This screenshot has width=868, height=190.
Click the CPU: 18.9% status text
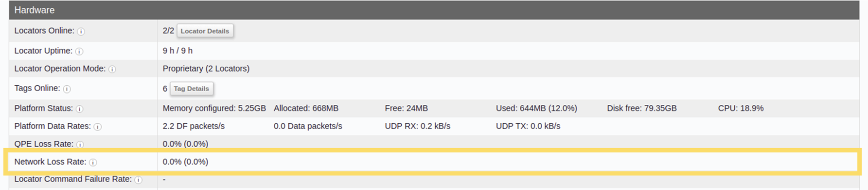741,108
